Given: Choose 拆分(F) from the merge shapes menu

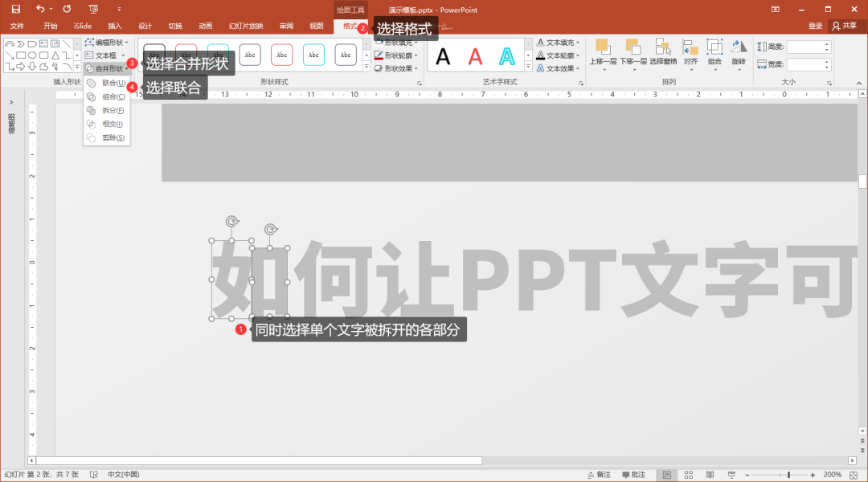Looking at the screenshot, I should tap(107, 110).
